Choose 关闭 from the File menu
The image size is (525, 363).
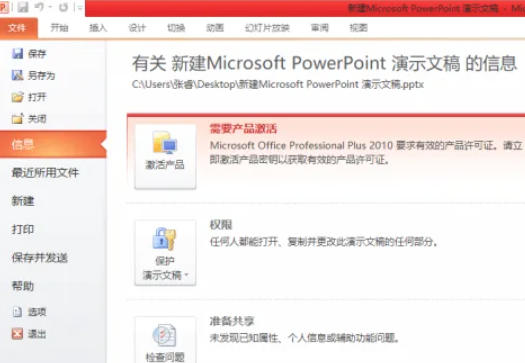click(37, 119)
